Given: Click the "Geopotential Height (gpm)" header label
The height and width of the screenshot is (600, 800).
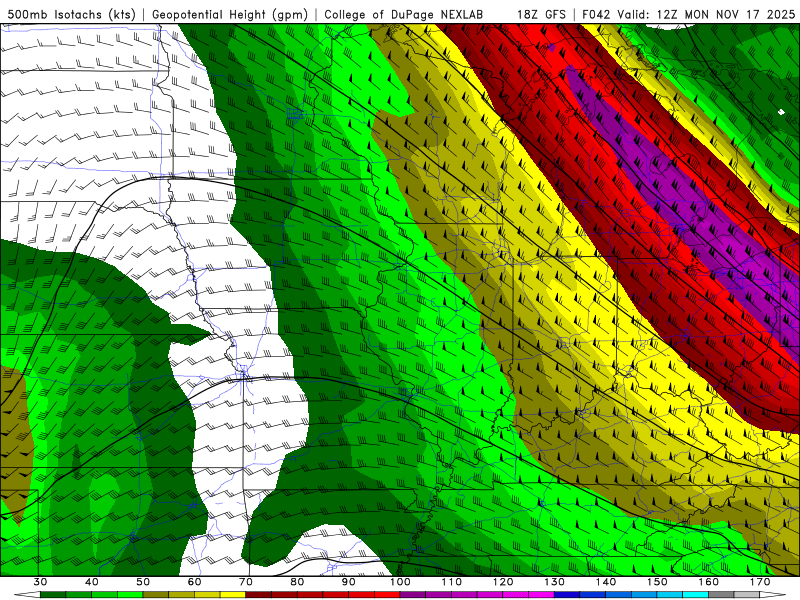Looking at the screenshot, I should point(230,14).
